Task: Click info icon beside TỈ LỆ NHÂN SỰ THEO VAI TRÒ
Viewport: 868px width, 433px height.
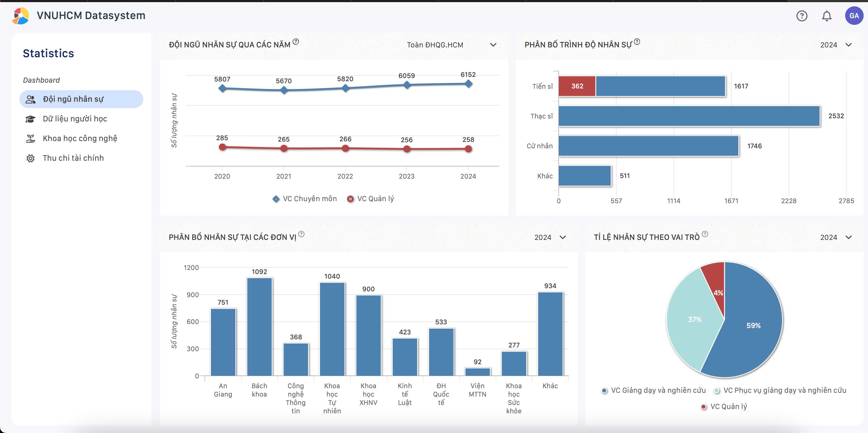Action: [x=705, y=234]
